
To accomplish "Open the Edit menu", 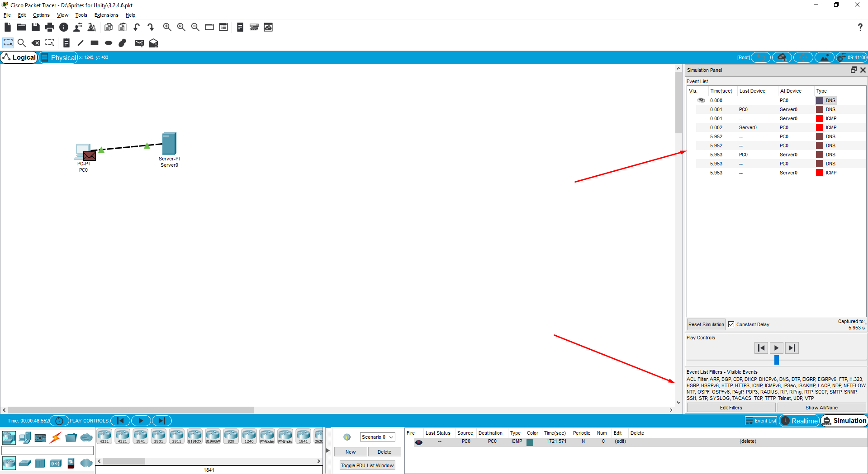I will [x=22, y=15].
